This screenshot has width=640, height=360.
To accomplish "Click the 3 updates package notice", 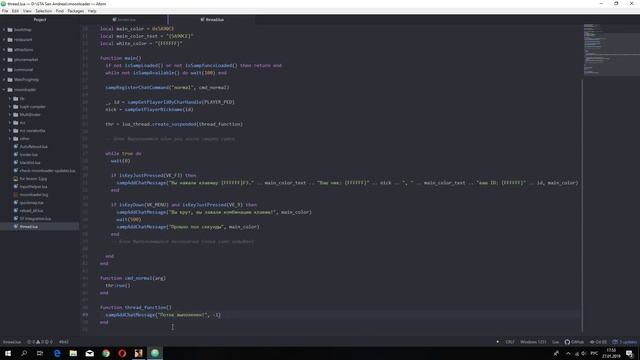I will (x=624, y=342).
